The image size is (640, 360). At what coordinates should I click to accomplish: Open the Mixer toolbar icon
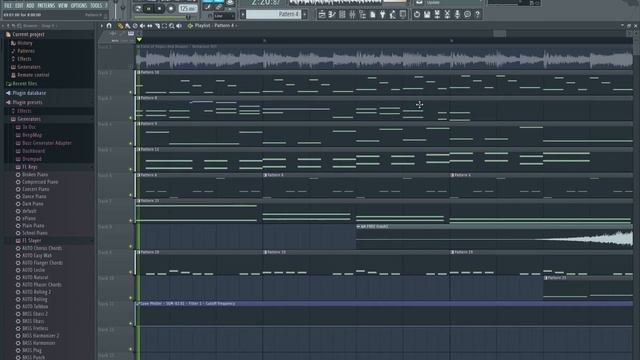[352, 15]
